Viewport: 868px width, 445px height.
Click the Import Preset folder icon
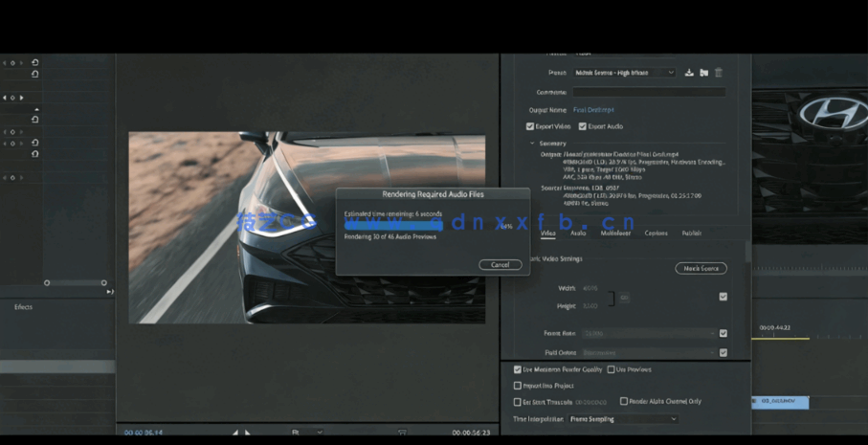click(x=703, y=73)
